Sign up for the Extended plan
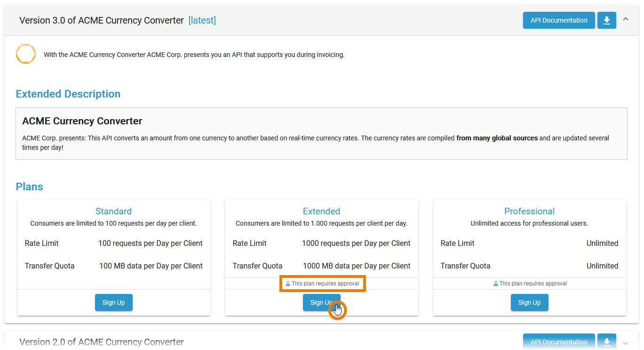 (x=322, y=302)
